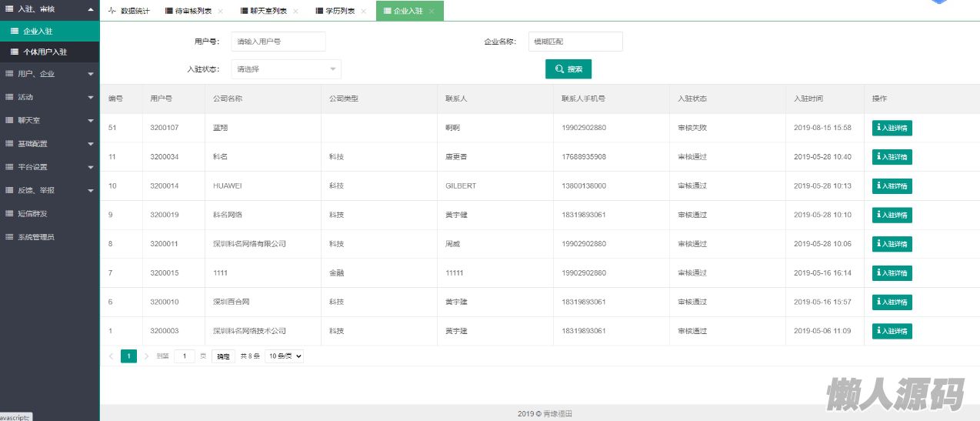Open 入驻详情 for company HUAWEI

click(892, 186)
